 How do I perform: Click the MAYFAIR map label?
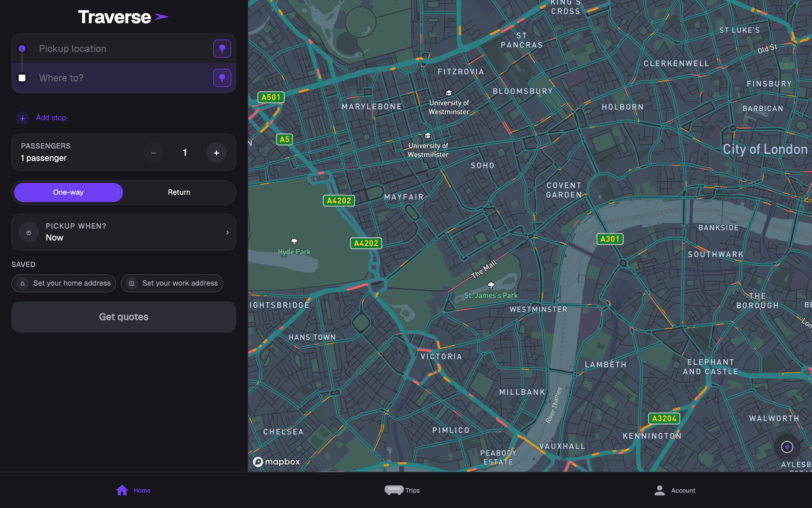tap(404, 197)
